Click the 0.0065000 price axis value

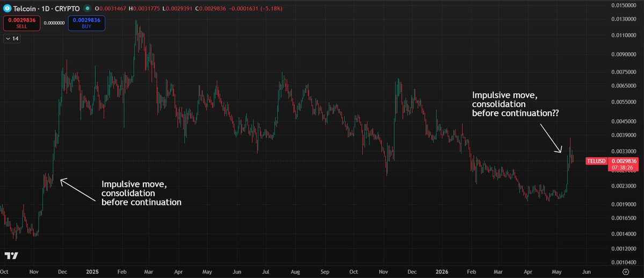pos(625,85)
